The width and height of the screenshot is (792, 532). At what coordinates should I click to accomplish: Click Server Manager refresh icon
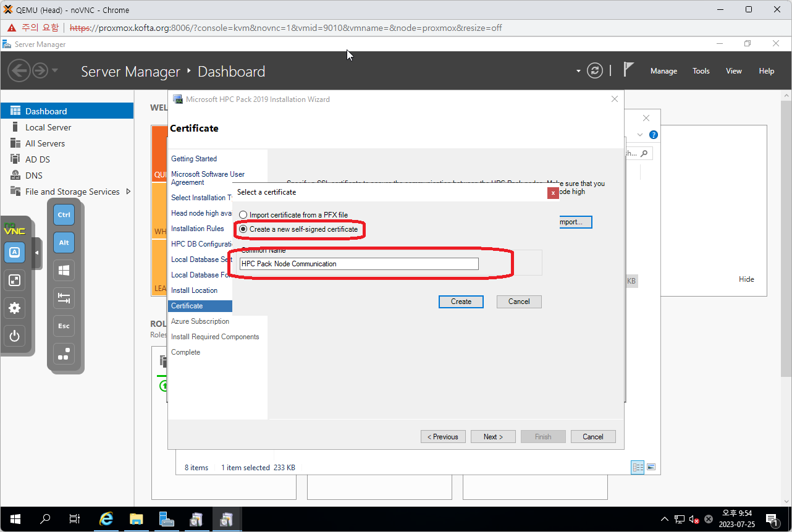[x=594, y=70]
